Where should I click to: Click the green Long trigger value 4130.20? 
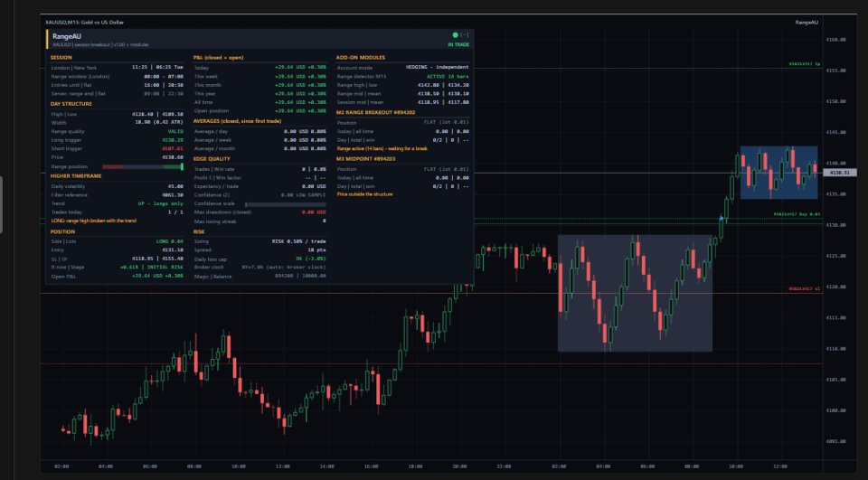[173, 140]
